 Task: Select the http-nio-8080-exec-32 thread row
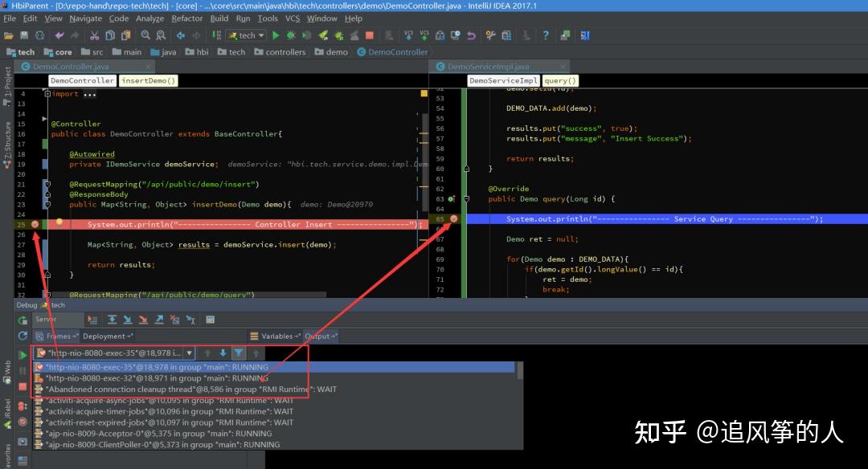(x=274, y=378)
